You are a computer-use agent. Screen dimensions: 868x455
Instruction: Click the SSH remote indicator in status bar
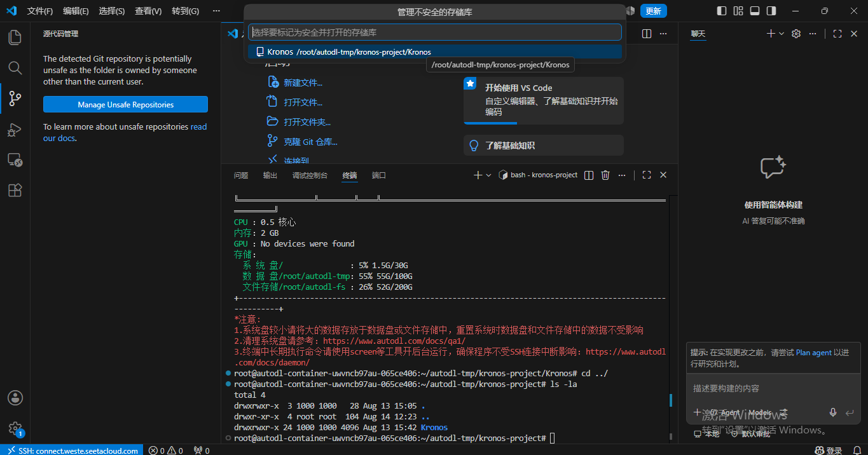pyautogui.click(x=72, y=451)
